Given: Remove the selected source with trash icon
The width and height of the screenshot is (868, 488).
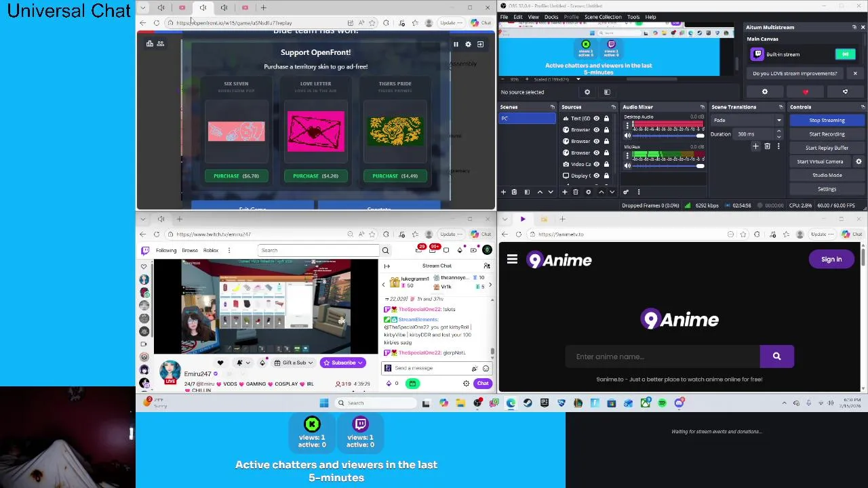Looking at the screenshot, I should click(x=576, y=192).
